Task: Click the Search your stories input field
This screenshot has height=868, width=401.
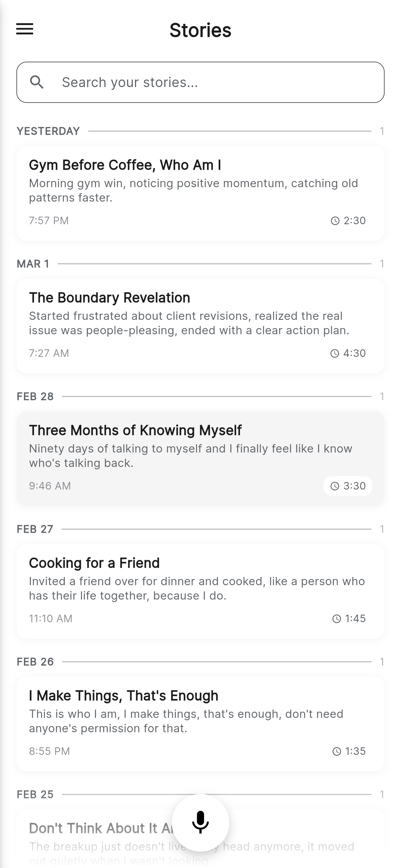Action: (x=200, y=82)
